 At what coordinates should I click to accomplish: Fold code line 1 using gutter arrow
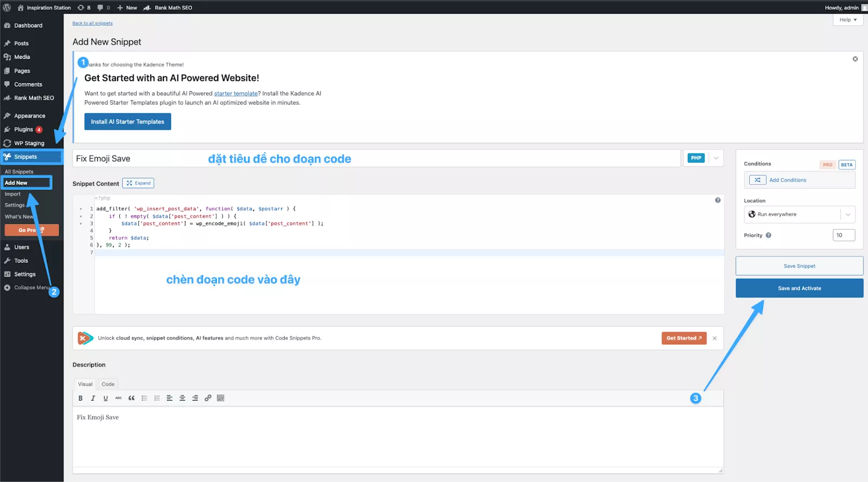pos(81,209)
